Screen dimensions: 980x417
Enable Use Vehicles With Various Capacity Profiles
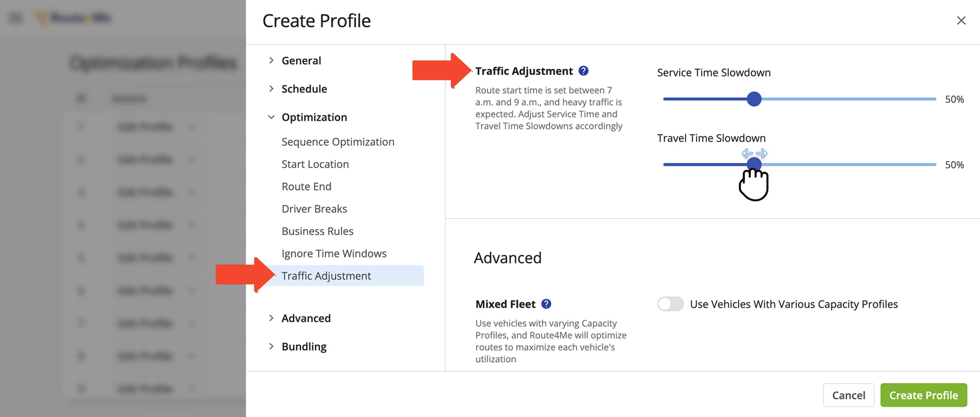click(670, 304)
